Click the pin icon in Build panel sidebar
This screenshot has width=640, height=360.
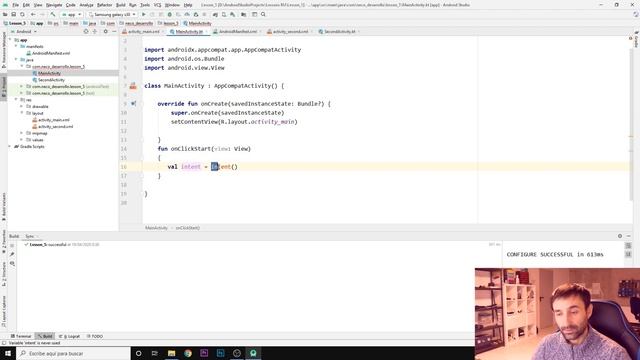point(12,254)
